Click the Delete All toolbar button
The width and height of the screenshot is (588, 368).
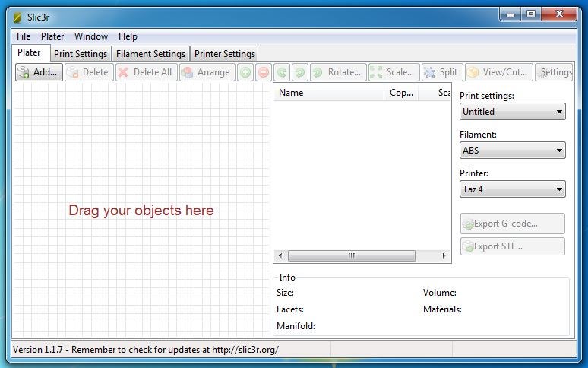pyautogui.click(x=146, y=72)
